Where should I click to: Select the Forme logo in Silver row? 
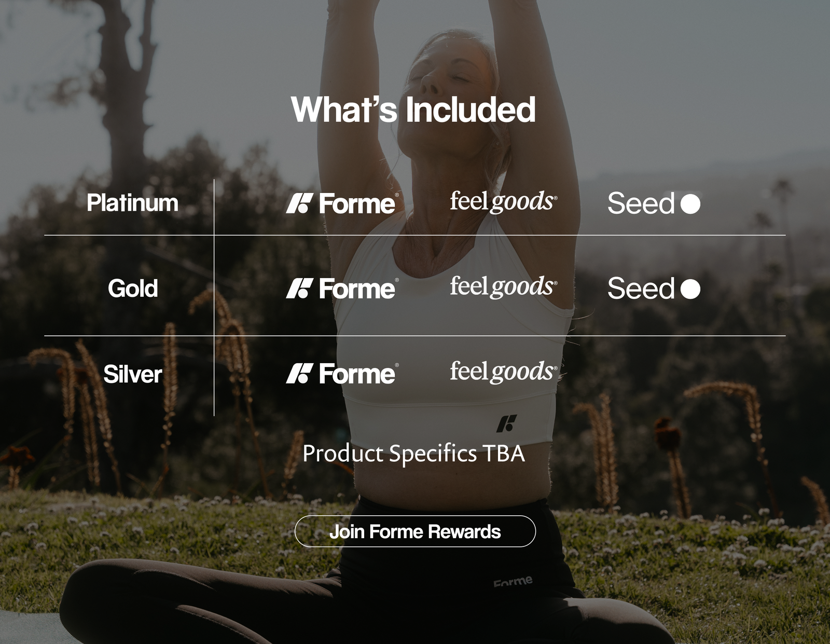[342, 374]
